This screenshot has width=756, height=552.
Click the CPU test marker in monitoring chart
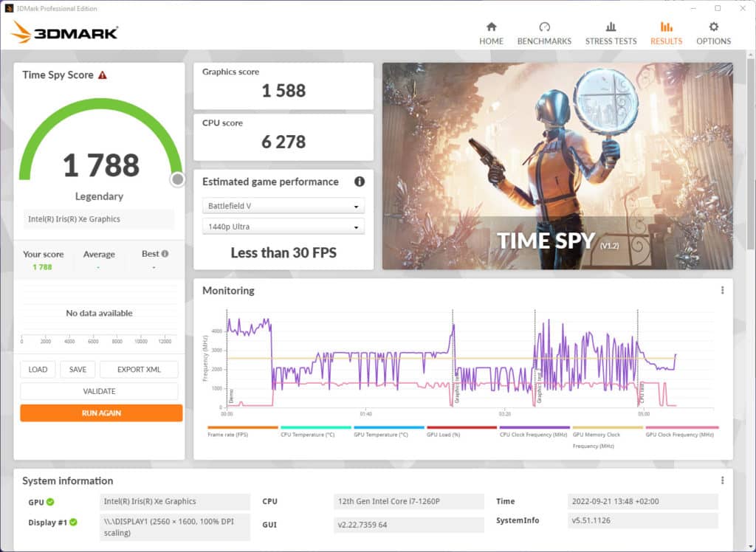tap(642, 393)
